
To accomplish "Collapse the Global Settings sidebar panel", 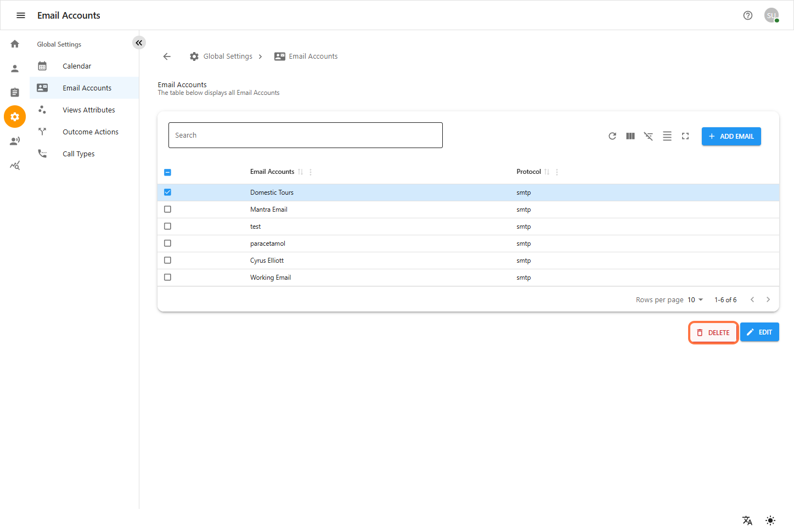I will [139, 43].
